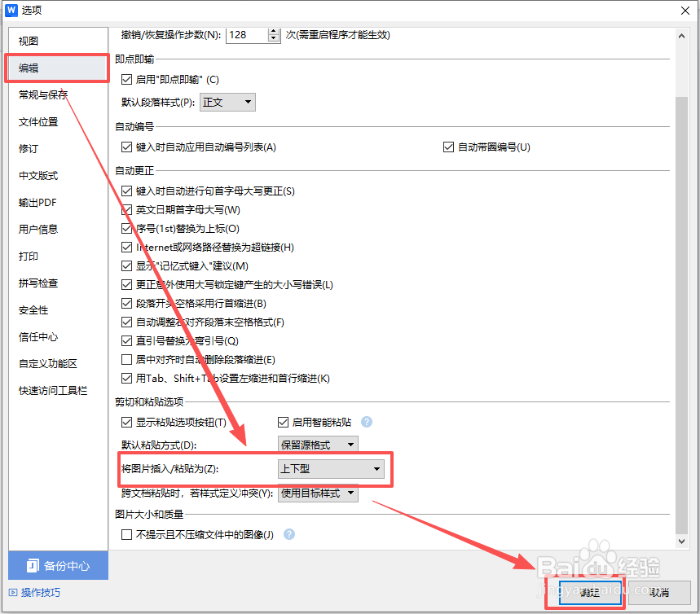The width and height of the screenshot is (700, 614).
Task: Toggle 显示粘贴选项按钮 checkbox
Action: (127, 422)
